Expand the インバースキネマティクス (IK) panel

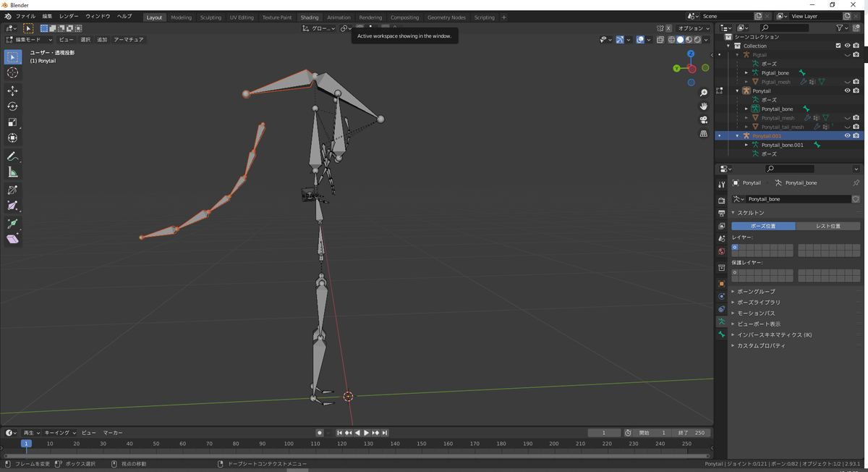point(774,335)
